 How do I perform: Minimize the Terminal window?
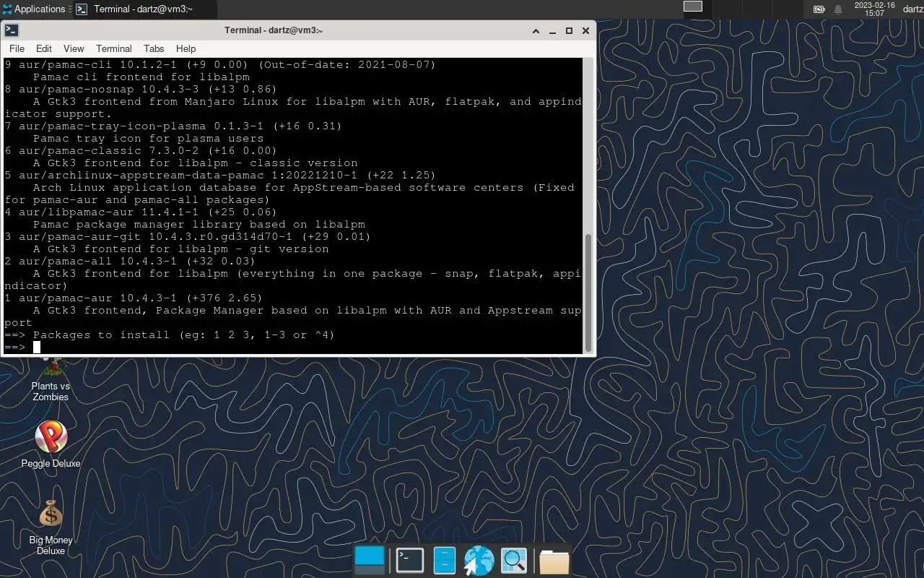553,31
